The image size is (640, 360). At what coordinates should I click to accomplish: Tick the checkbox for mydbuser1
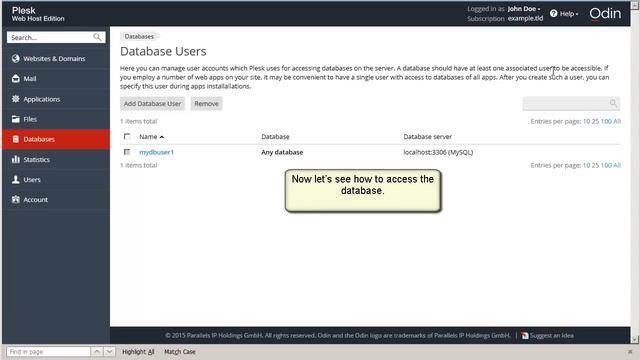point(127,152)
